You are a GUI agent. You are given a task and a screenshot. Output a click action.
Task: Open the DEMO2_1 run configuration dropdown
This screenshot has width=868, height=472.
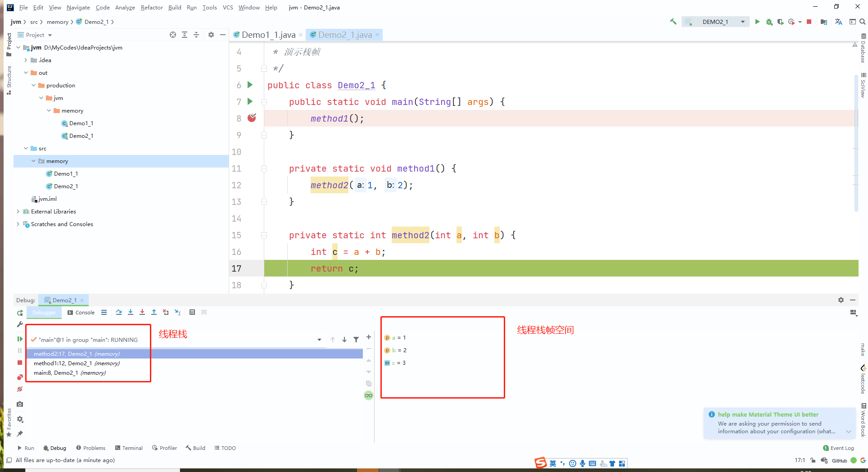[715, 22]
